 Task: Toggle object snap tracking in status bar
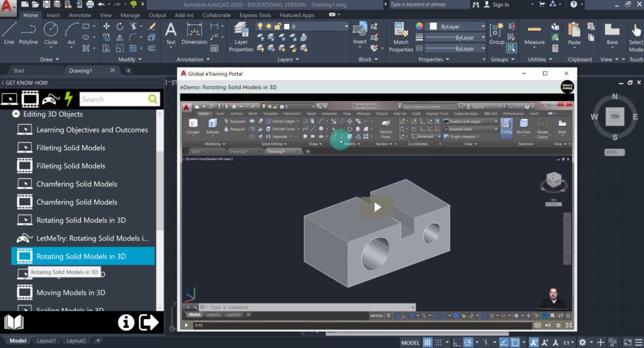[x=504, y=342]
